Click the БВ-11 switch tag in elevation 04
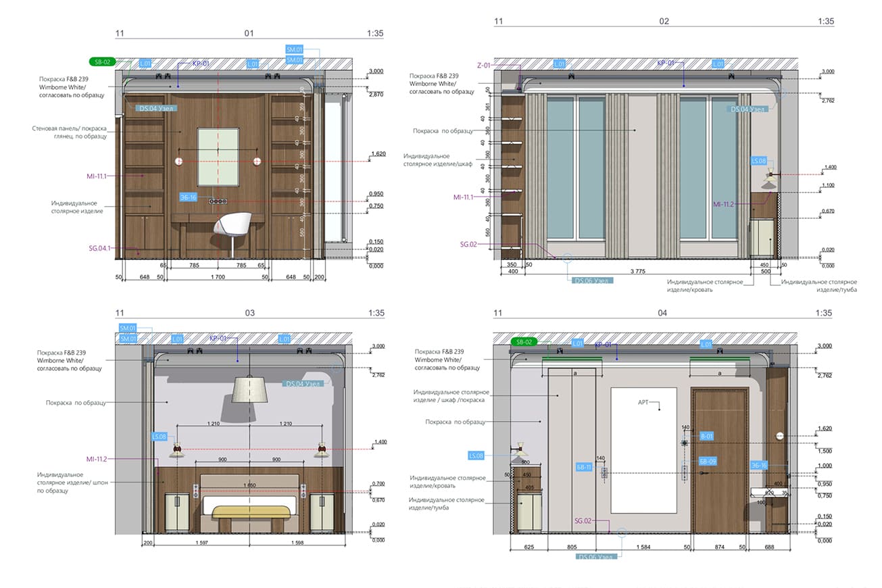 pos(584,467)
